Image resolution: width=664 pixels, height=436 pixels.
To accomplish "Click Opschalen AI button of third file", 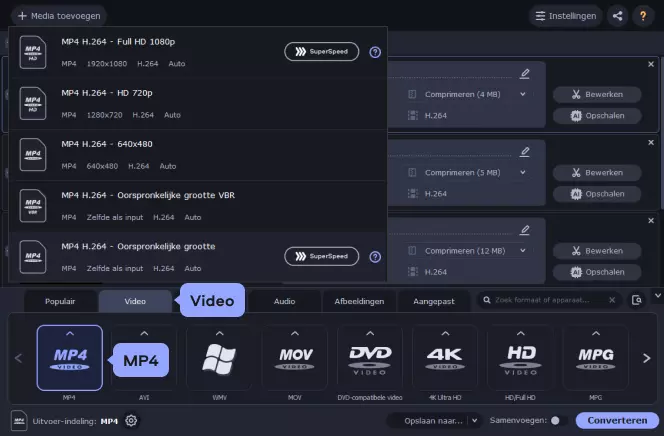I will pos(597,272).
